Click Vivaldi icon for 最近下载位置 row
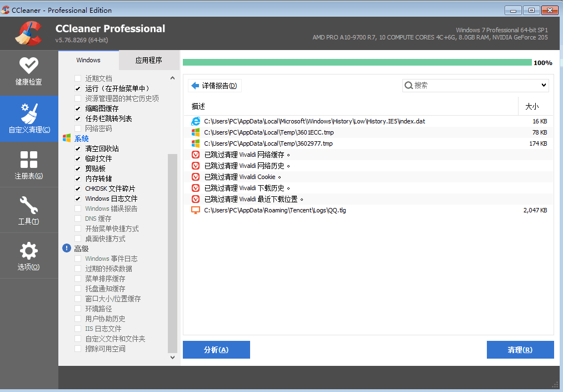Screen dimensions: 563x392 click(x=195, y=200)
